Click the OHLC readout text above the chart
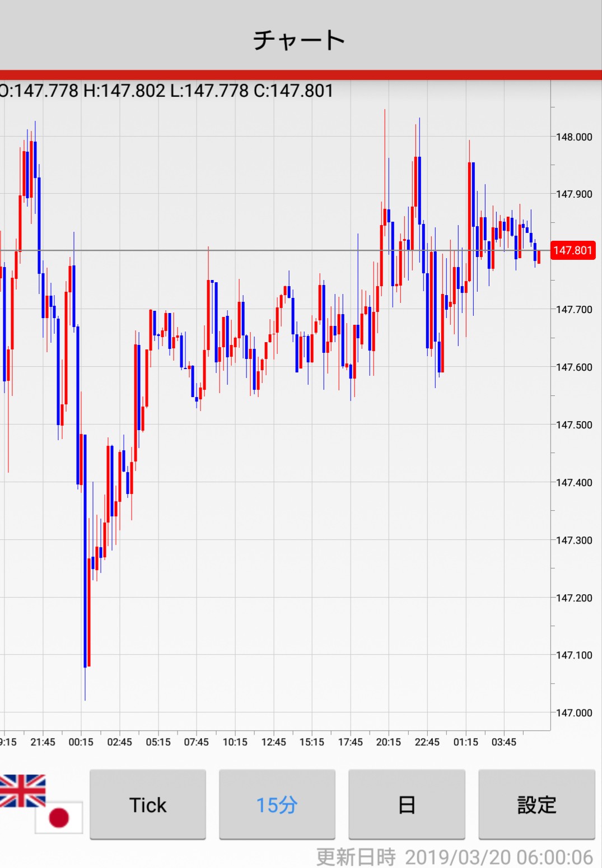Screen dimensions: 602x868 click(166, 91)
